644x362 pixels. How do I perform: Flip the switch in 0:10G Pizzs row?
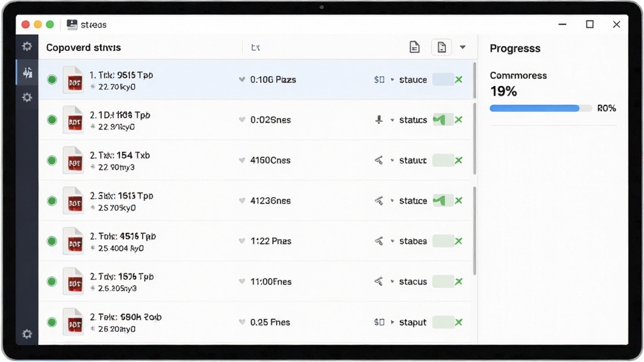(x=443, y=80)
